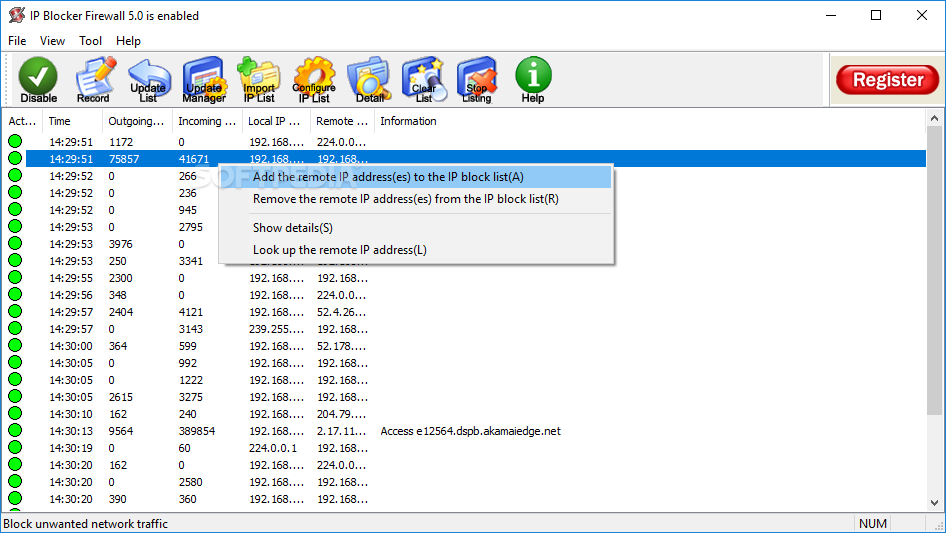Select the time '14:30:10' cell
This screenshot has width=946, height=533.
click(71, 414)
